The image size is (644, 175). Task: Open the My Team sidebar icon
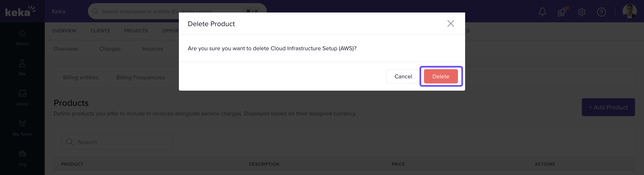click(x=22, y=128)
